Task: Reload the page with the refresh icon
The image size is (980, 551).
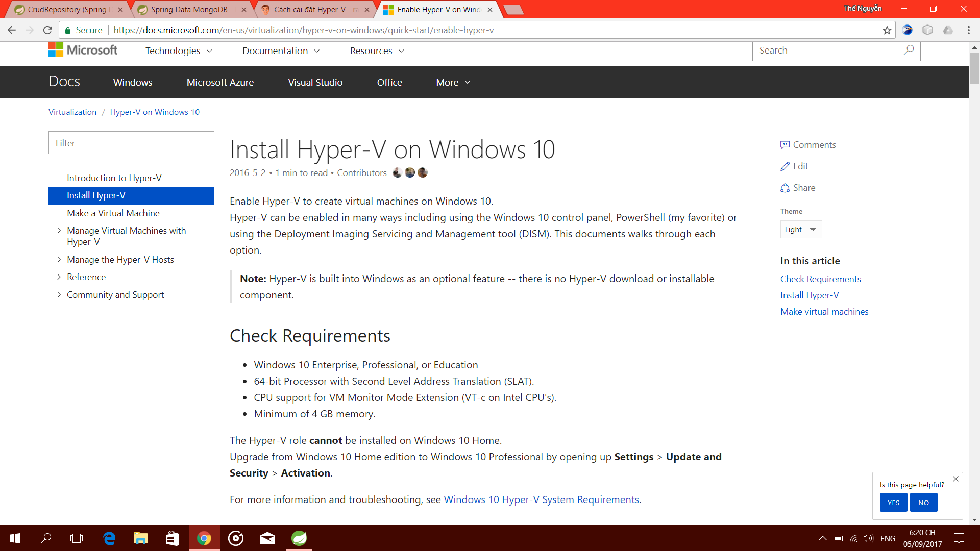Action: pyautogui.click(x=47, y=30)
